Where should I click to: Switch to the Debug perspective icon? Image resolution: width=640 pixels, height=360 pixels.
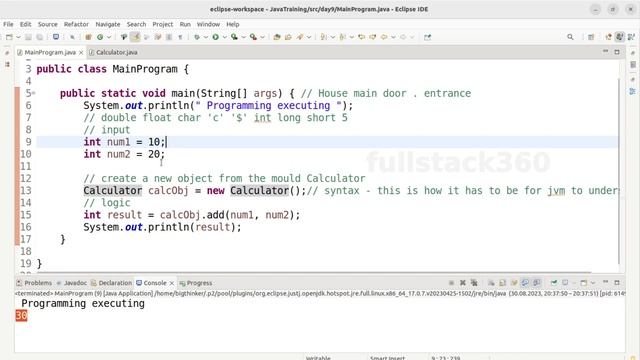(631, 37)
